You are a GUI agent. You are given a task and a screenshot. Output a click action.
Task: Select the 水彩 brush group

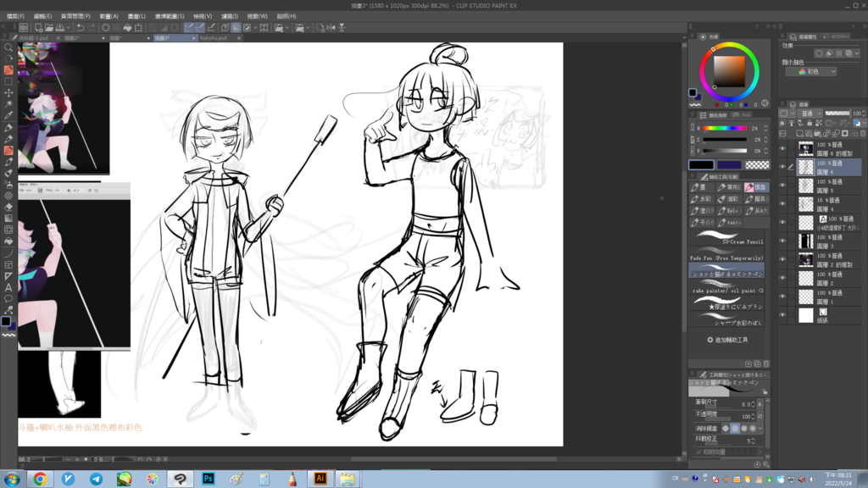pos(702,199)
